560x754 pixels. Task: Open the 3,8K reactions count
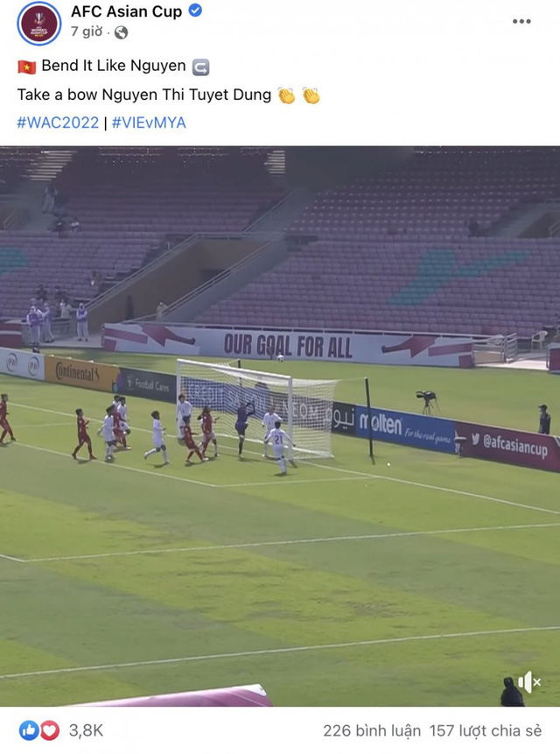click(x=86, y=731)
